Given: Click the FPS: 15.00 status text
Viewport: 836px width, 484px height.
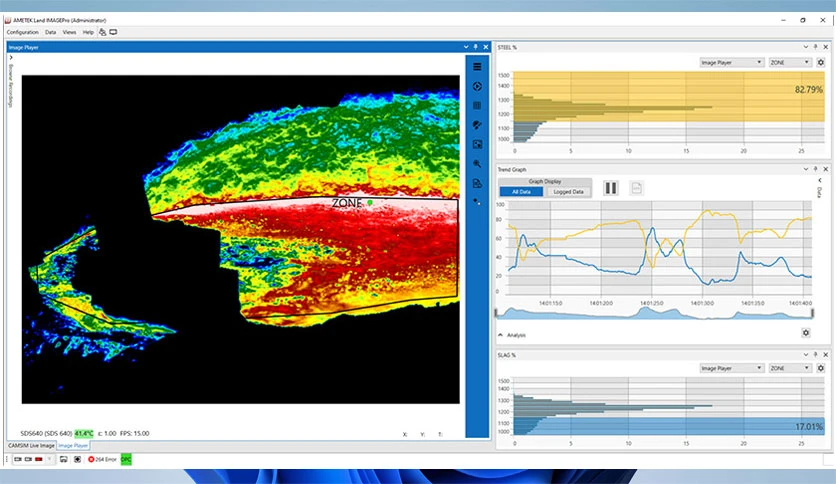Looking at the screenshot, I should tap(135, 433).
